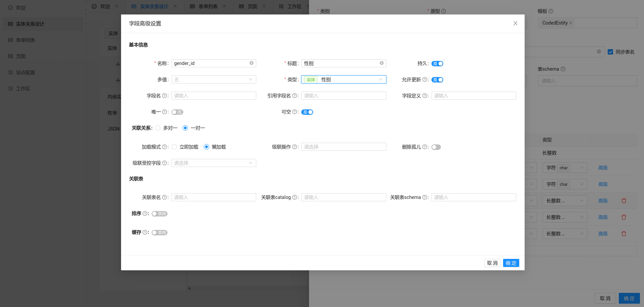The width and height of the screenshot is (644, 307).
Task: Clear the 性别 title field
Action: click(382, 63)
